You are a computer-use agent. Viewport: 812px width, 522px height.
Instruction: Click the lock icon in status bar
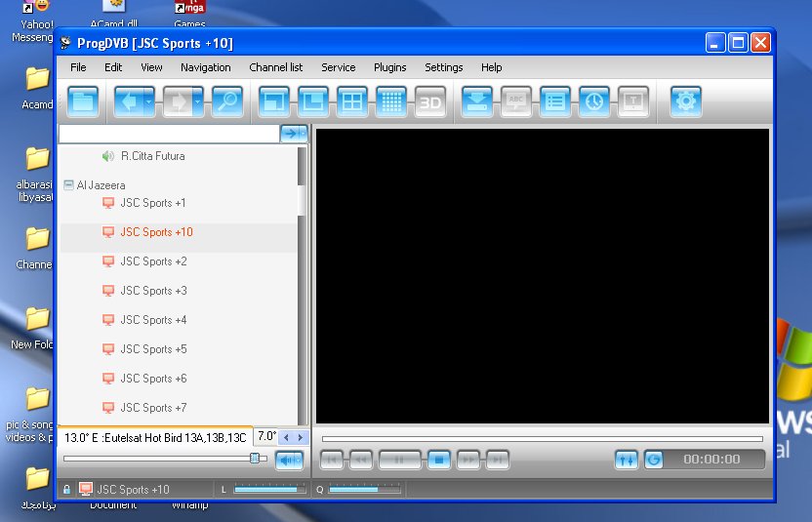[66, 490]
